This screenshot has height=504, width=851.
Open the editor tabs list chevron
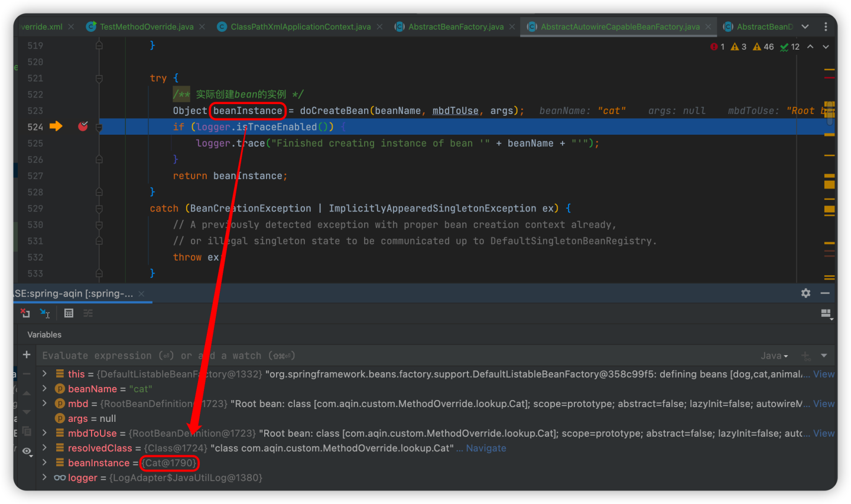click(x=805, y=27)
